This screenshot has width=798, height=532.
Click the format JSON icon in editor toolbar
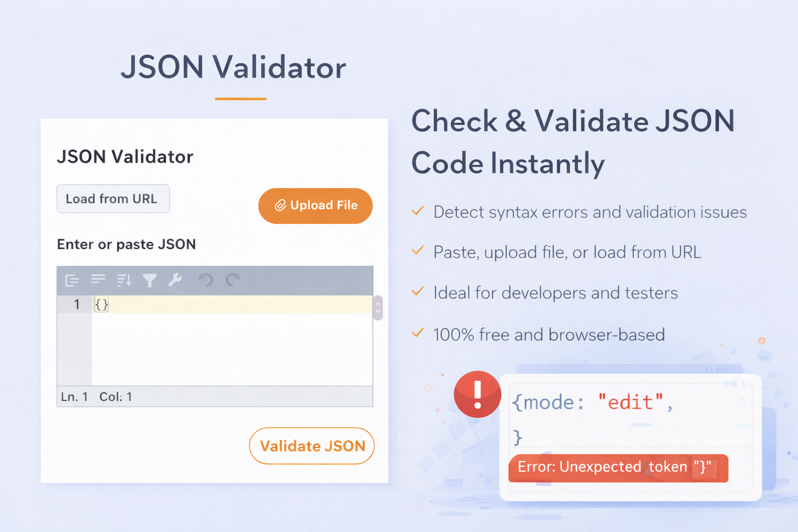click(72, 281)
